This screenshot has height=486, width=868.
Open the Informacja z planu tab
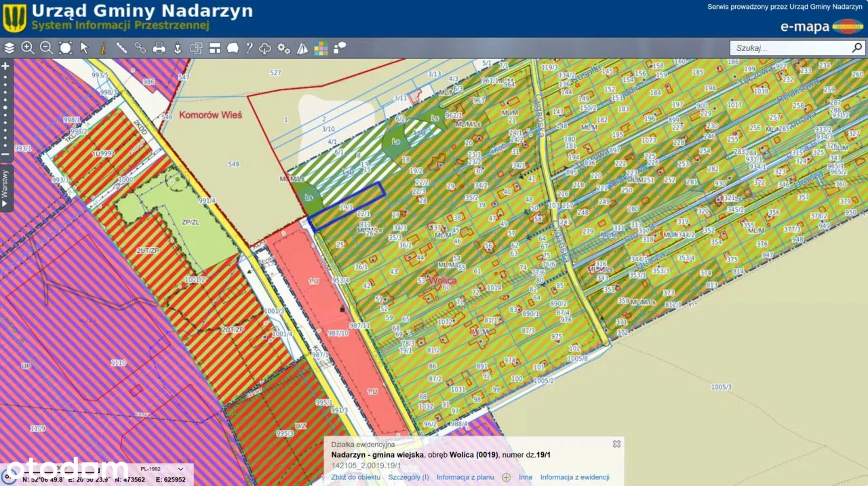tap(465, 477)
